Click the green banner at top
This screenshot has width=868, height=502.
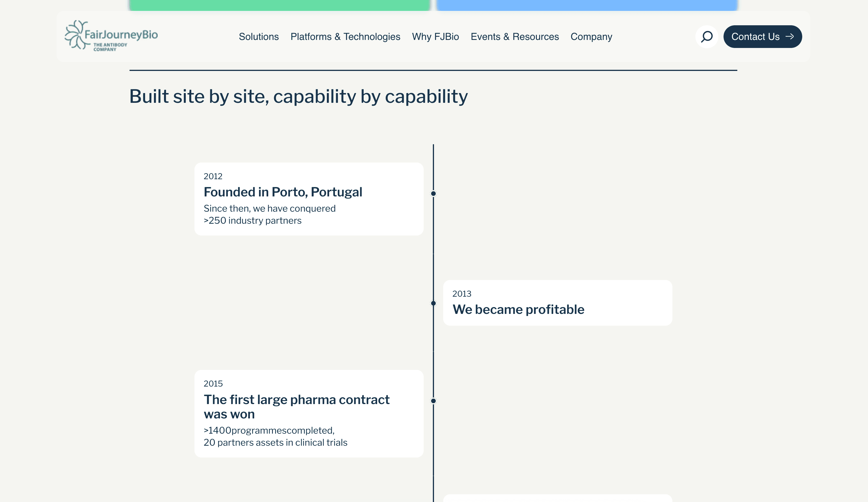pos(279,5)
